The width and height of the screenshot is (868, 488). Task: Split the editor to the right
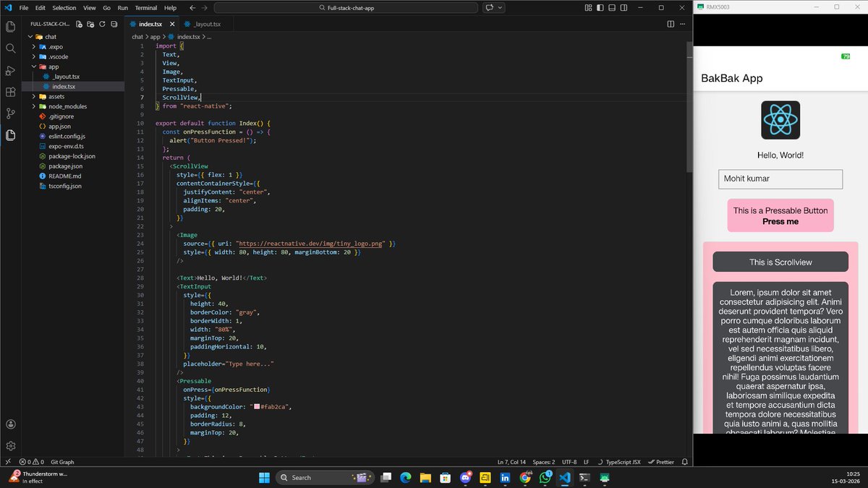click(x=671, y=24)
